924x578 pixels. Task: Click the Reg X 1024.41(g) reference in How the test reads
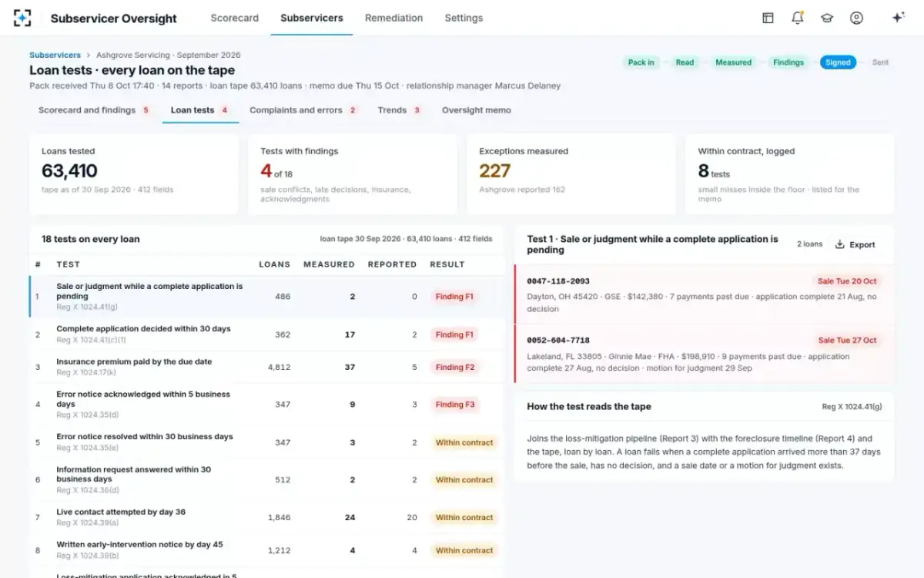(852, 407)
